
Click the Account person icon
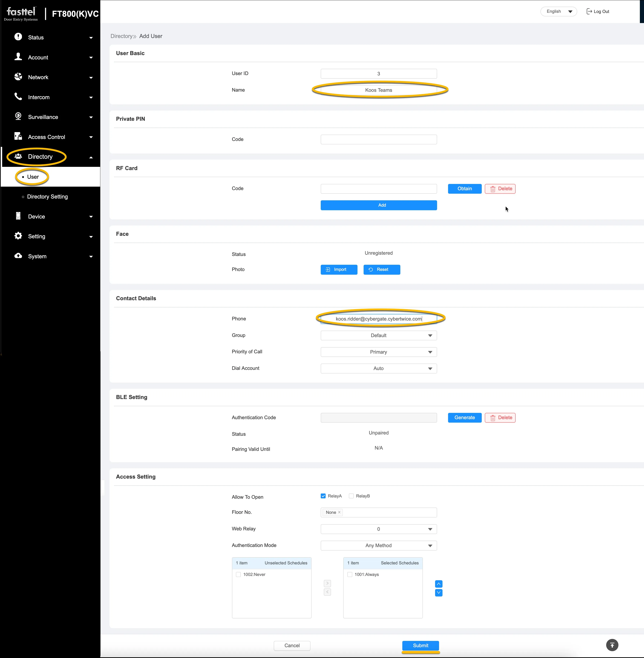pos(18,57)
